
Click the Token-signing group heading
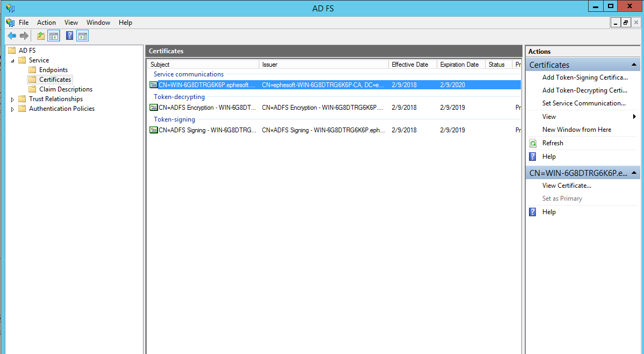(174, 119)
